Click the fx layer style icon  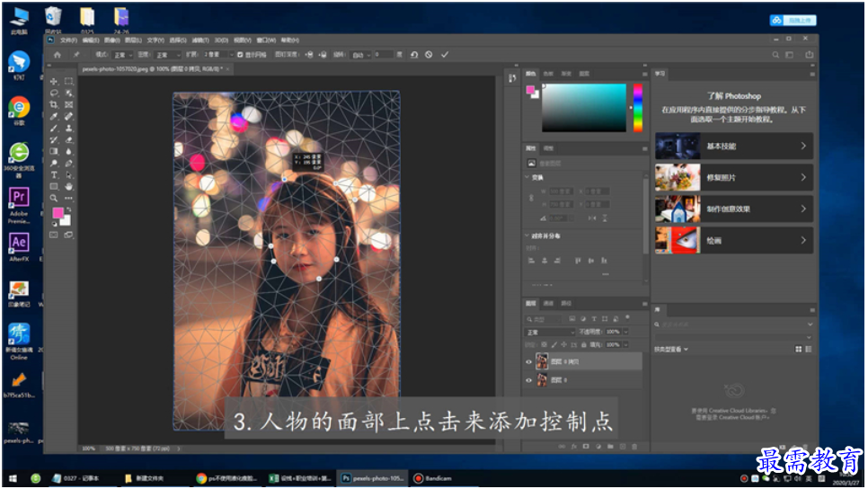pos(574,447)
